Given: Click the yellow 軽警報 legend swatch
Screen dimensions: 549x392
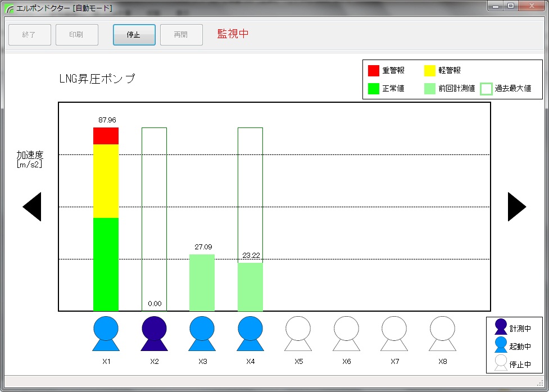Looking at the screenshot, I should pos(430,71).
